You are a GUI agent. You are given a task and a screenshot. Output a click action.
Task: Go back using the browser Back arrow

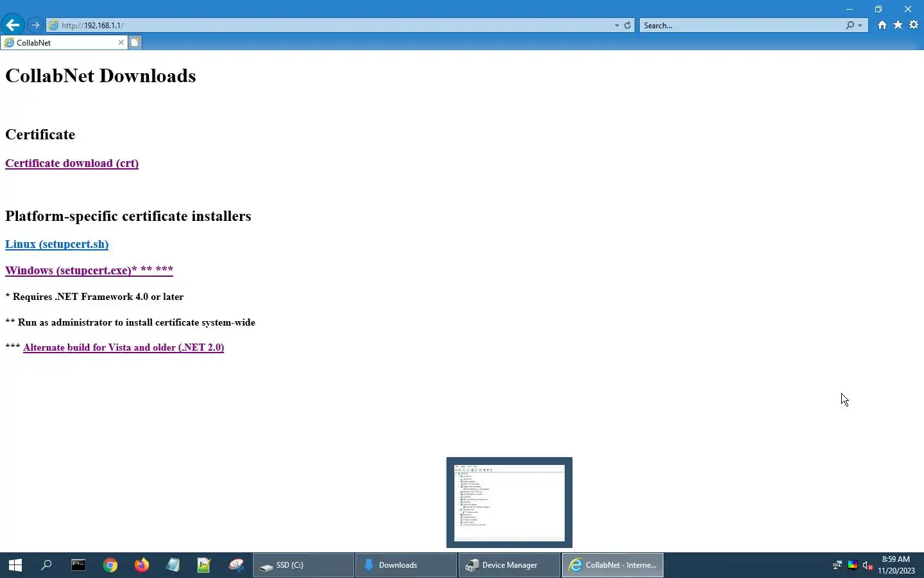(x=12, y=25)
